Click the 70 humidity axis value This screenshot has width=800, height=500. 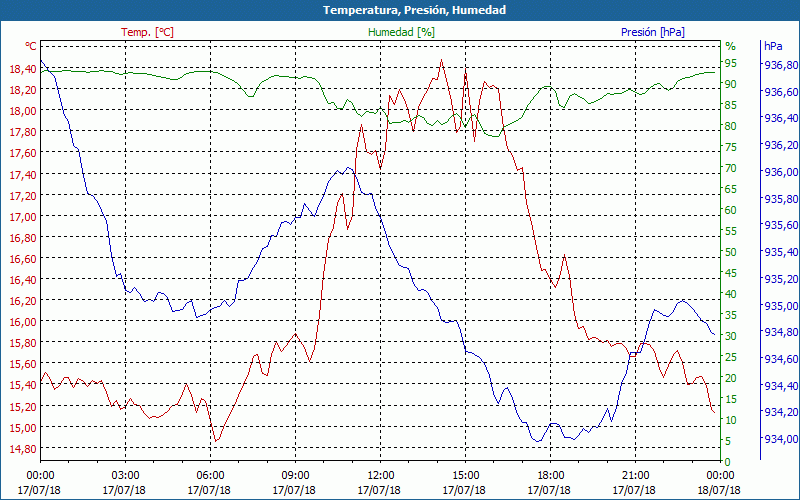[x=731, y=168]
